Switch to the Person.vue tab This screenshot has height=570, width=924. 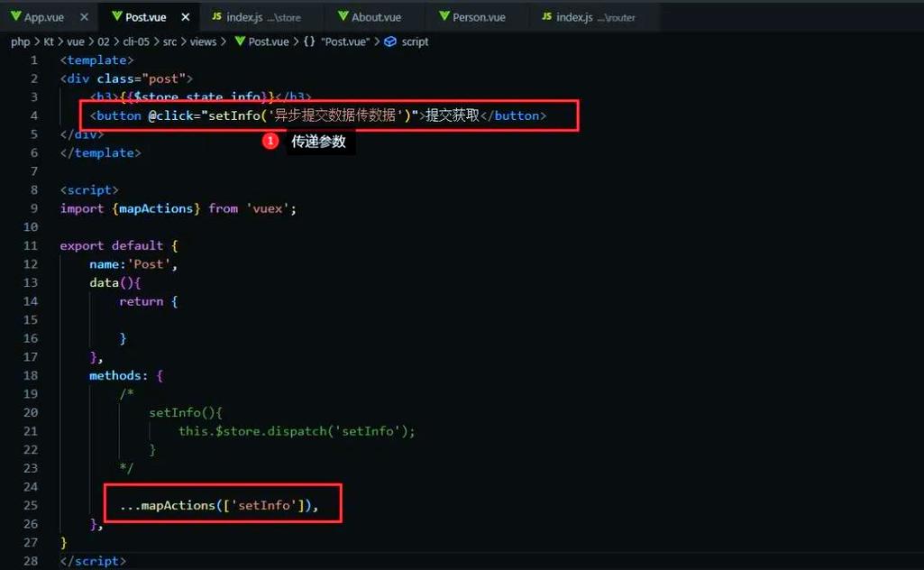click(x=479, y=17)
